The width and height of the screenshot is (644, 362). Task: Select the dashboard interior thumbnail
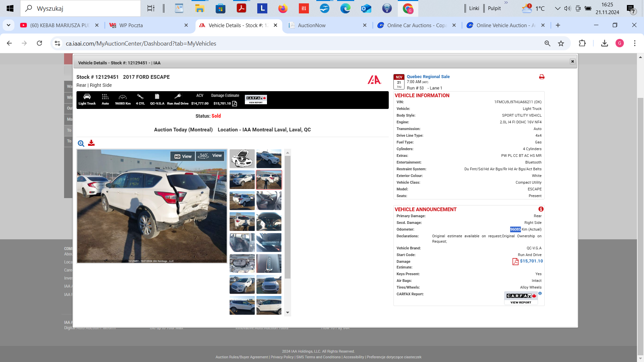coord(269,222)
